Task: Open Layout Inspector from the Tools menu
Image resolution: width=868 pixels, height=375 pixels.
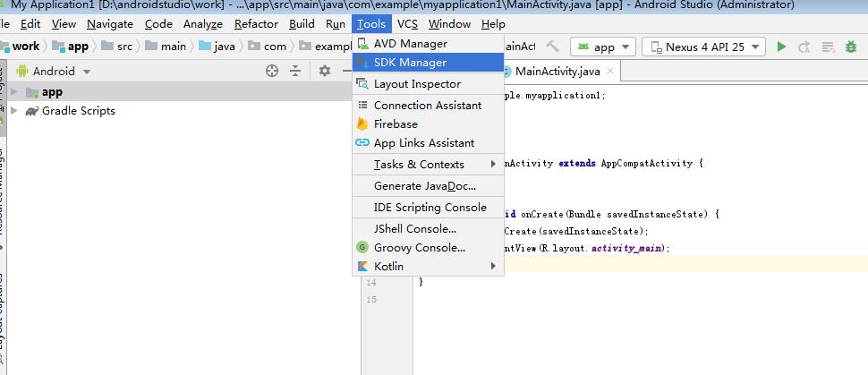Action: [428, 83]
